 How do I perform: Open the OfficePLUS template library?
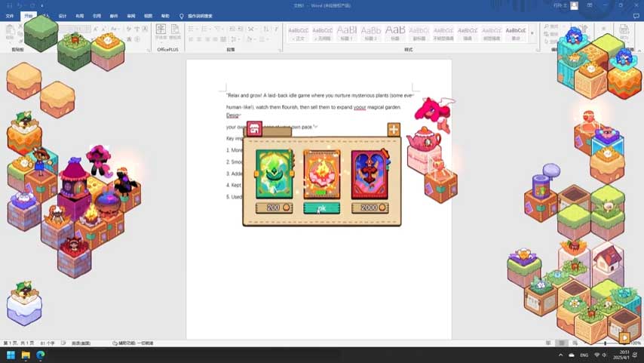[176, 32]
